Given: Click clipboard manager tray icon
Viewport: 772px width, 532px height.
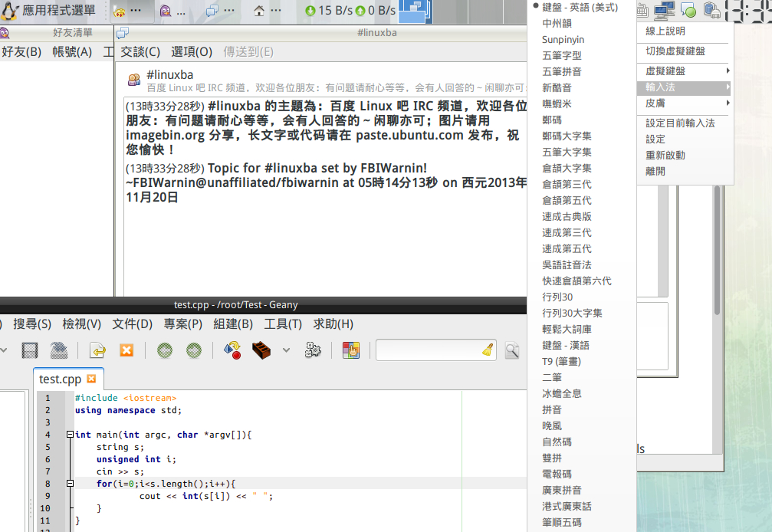Looking at the screenshot, I should tap(711, 10).
